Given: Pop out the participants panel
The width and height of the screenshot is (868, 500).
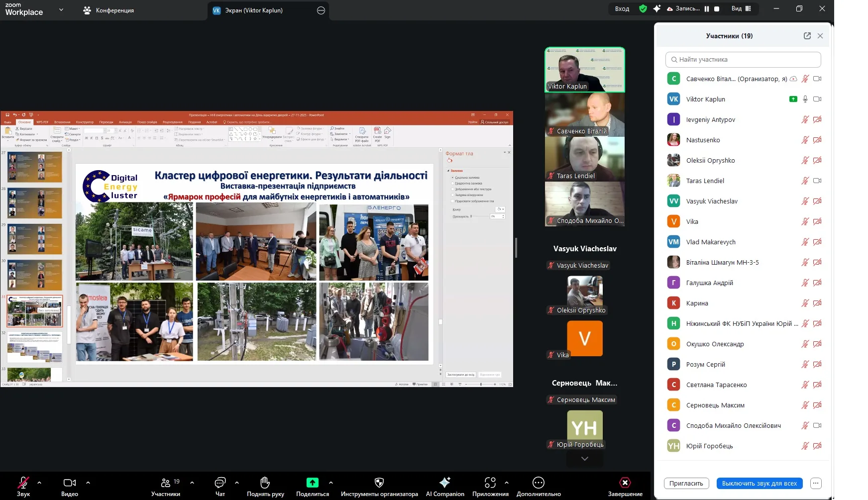Looking at the screenshot, I should [x=807, y=36].
